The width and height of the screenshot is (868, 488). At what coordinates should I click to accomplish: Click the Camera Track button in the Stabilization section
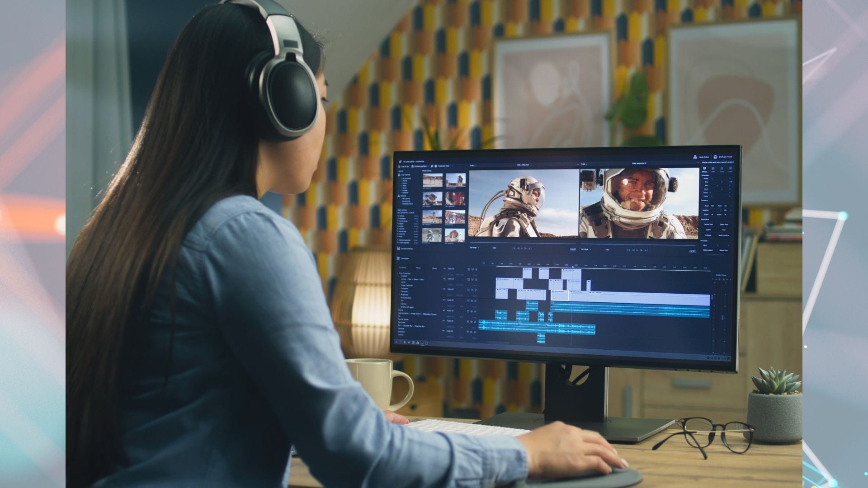pyautogui.click(x=708, y=224)
